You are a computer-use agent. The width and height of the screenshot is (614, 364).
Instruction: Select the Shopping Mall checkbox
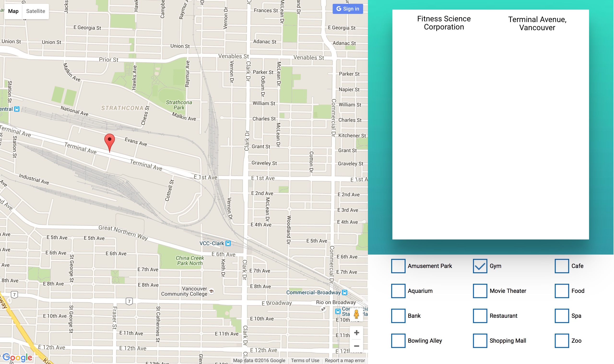tap(480, 341)
